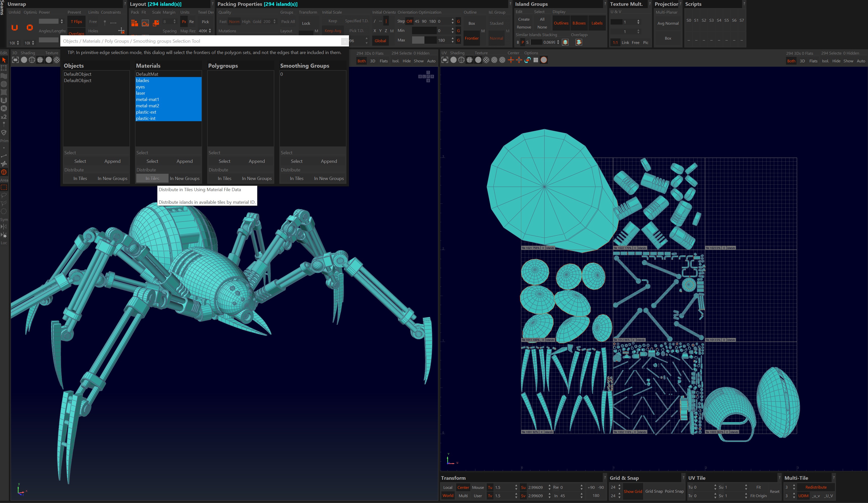Click the Power slider bar in Unwrap
Image resolution: width=868 pixels, height=503 pixels.
coord(48,21)
